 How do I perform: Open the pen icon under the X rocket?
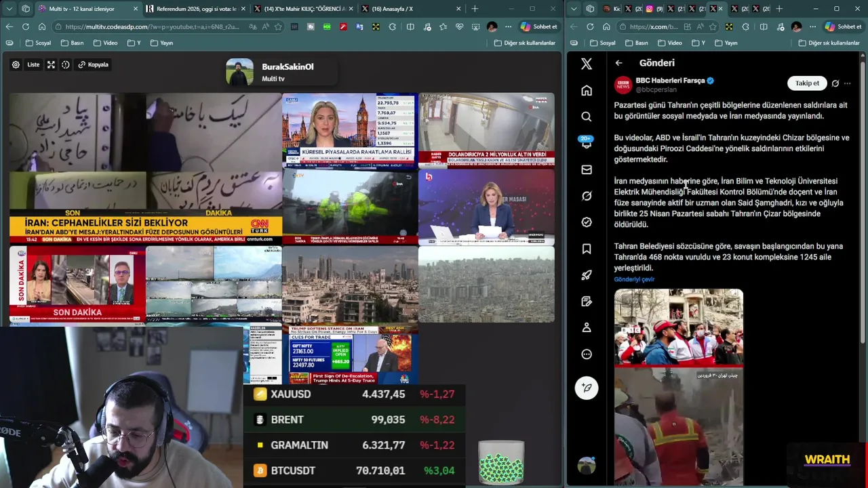(587, 302)
